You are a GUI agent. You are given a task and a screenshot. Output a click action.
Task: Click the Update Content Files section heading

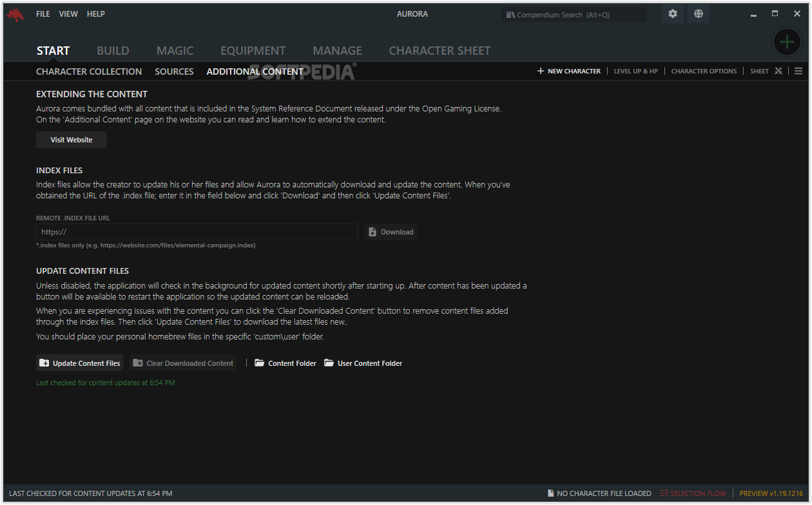[x=82, y=271]
